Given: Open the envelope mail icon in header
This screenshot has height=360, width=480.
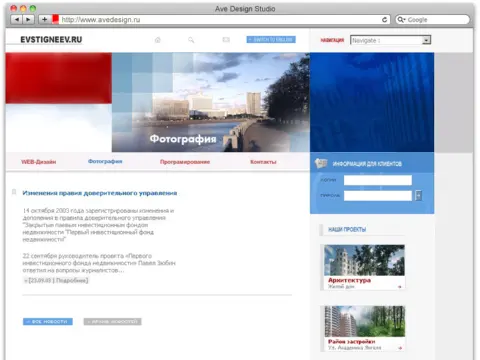Looking at the screenshot, I should [226, 40].
